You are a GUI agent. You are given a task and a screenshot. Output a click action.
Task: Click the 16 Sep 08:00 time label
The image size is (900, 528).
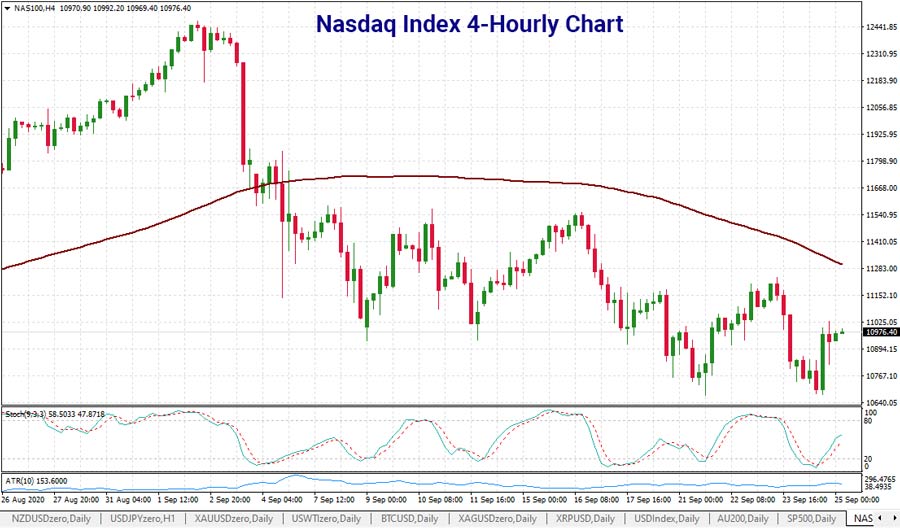[597, 500]
